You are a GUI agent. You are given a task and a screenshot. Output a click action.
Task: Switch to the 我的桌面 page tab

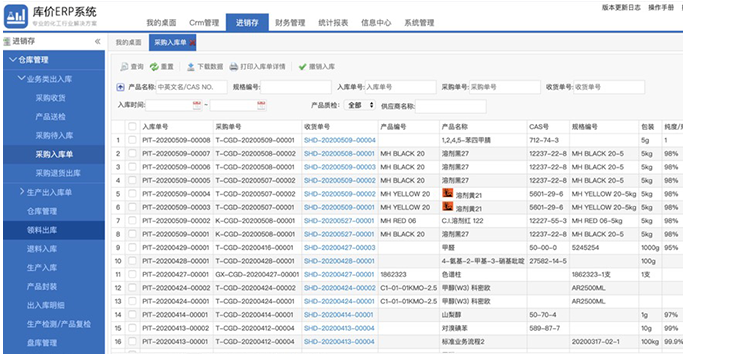coord(128,43)
